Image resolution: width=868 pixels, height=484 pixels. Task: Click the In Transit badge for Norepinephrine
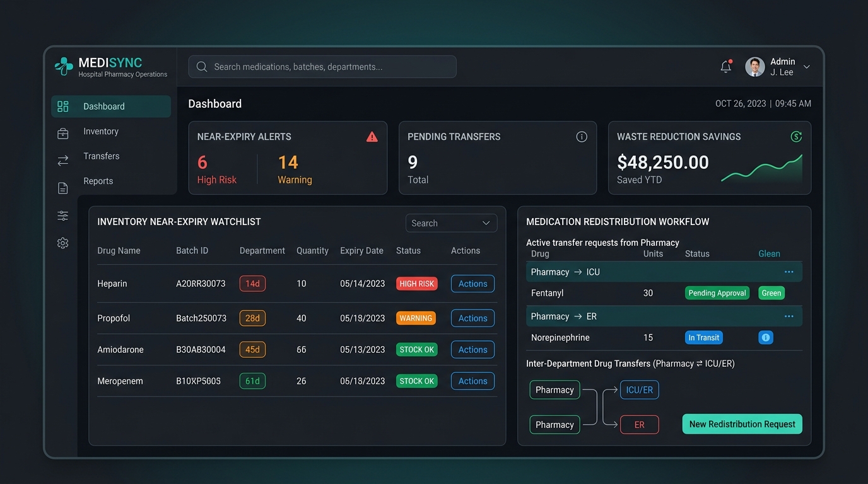click(x=703, y=338)
